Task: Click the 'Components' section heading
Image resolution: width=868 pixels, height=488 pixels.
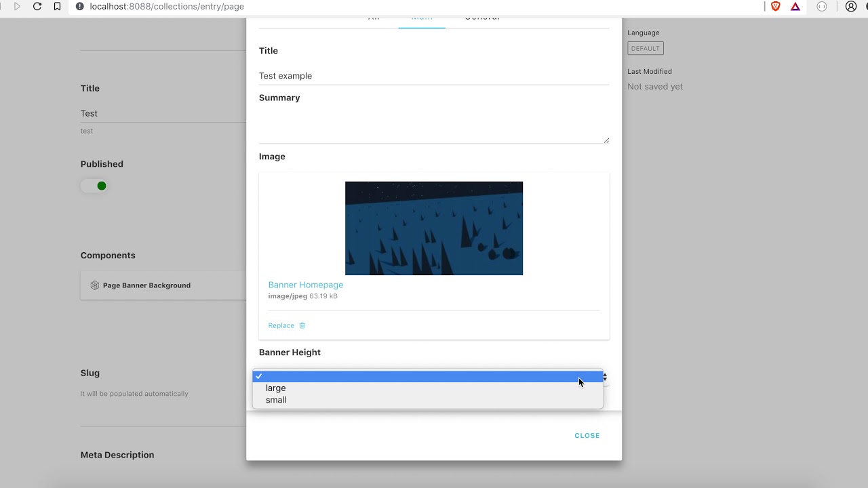Action: pyautogui.click(x=108, y=256)
